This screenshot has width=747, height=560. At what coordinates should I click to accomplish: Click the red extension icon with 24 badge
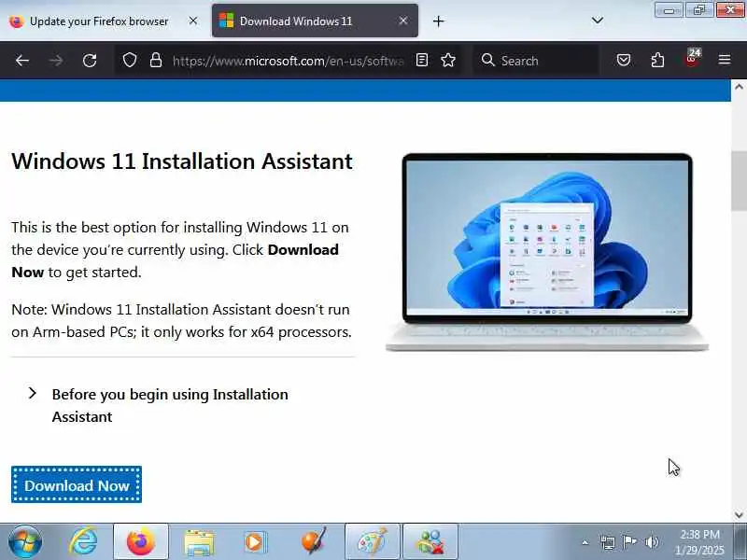(x=692, y=59)
